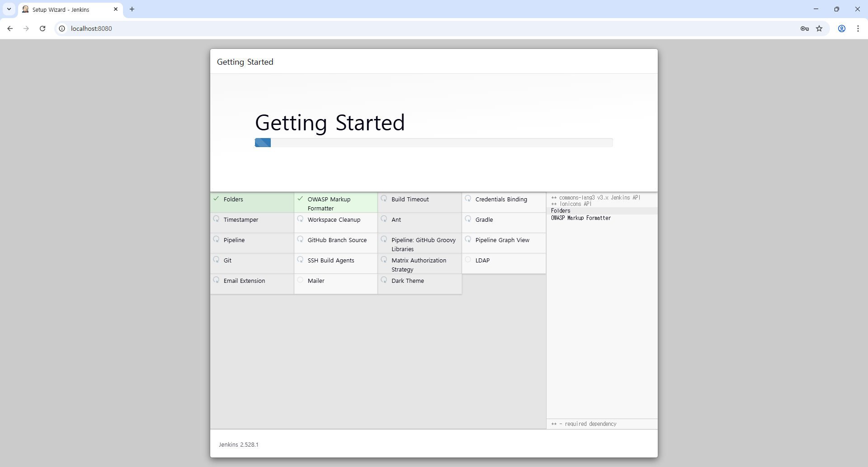The width and height of the screenshot is (868, 467).
Task: Click the LDAP plugin label
Action: coord(482,260)
